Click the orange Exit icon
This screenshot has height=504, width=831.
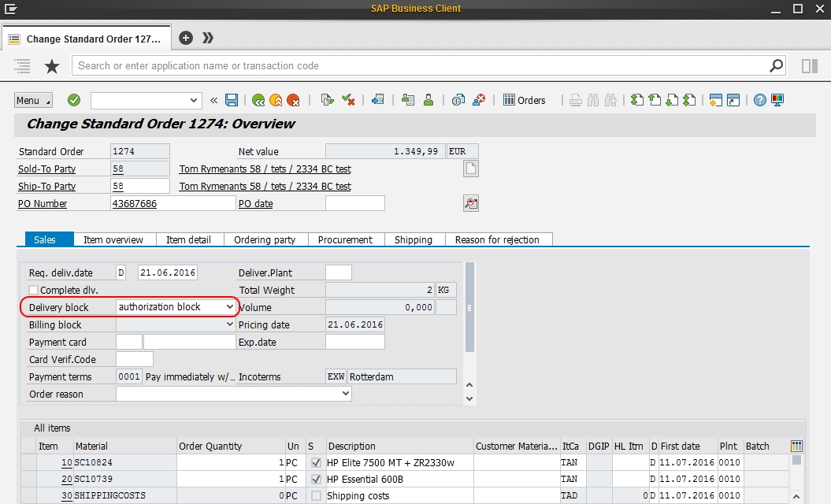click(x=276, y=100)
